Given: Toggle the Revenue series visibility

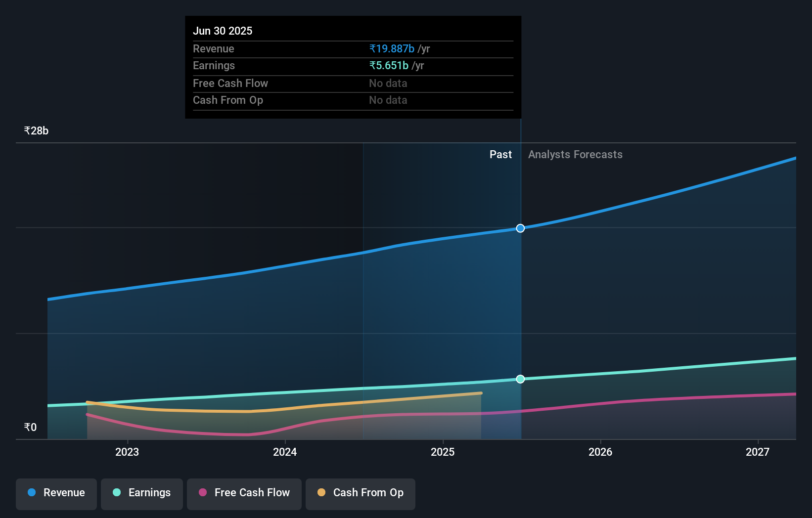Looking at the screenshot, I should click(56, 493).
